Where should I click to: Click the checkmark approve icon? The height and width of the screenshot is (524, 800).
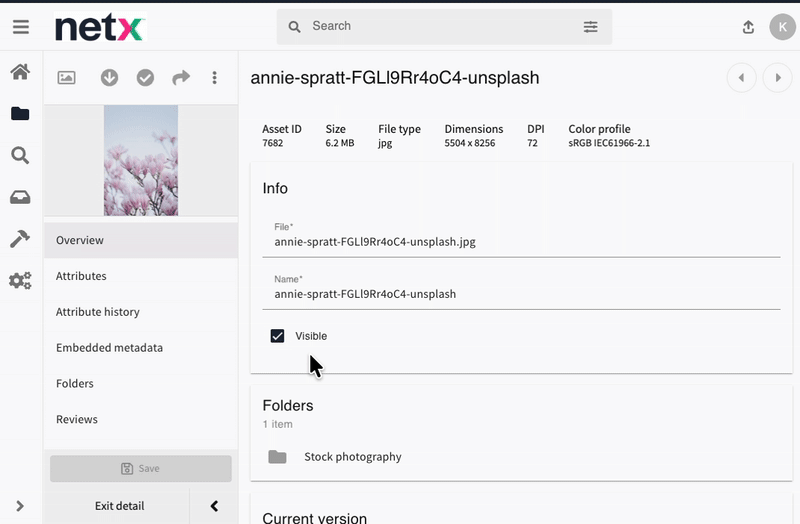pos(145,78)
